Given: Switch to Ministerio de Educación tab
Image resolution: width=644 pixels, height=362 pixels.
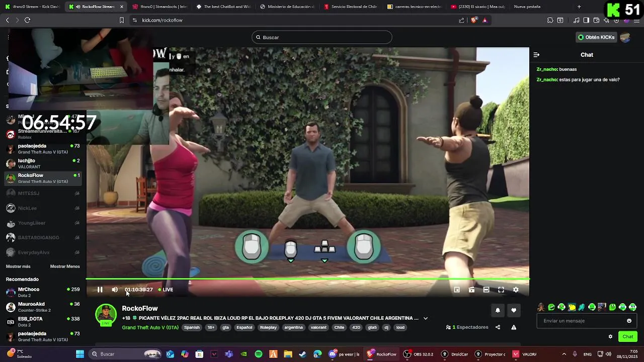Looking at the screenshot, I should [287, 7].
